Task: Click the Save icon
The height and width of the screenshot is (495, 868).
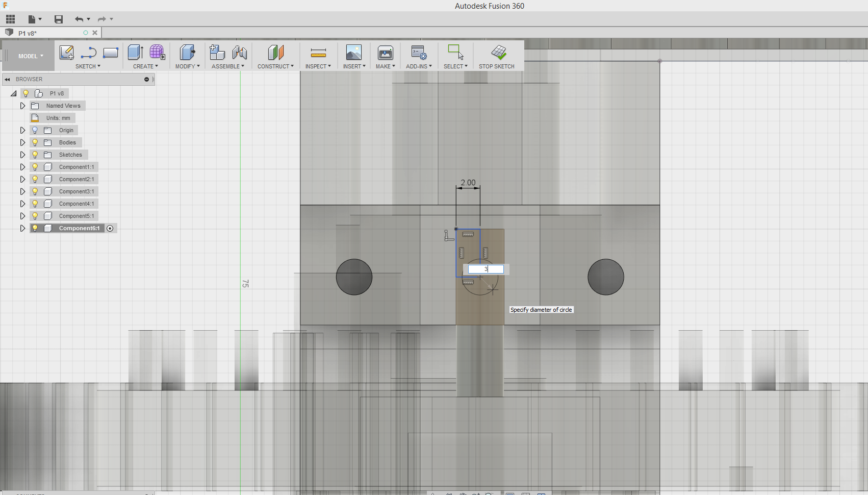Action: click(x=59, y=19)
